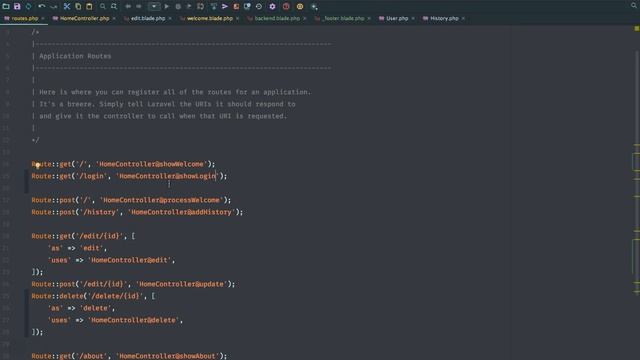Image resolution: width=640 pixels, height=360 pixels.
Task: Click the purple gear settings icon
Action: (272, 7)
